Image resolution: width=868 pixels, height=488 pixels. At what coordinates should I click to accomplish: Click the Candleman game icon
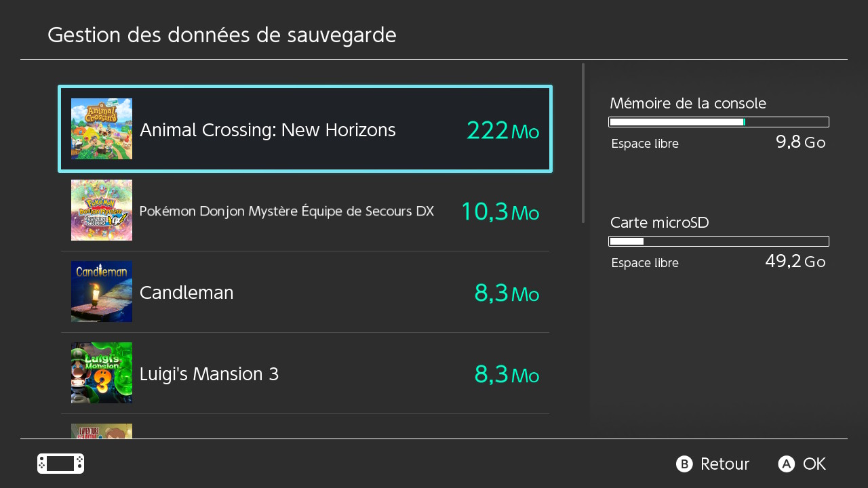pos(102,291)
